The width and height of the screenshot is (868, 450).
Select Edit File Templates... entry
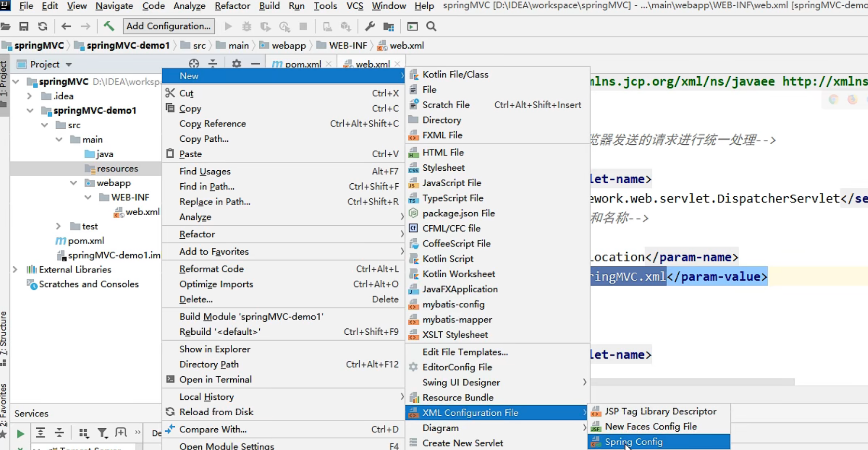pos(496,352)
